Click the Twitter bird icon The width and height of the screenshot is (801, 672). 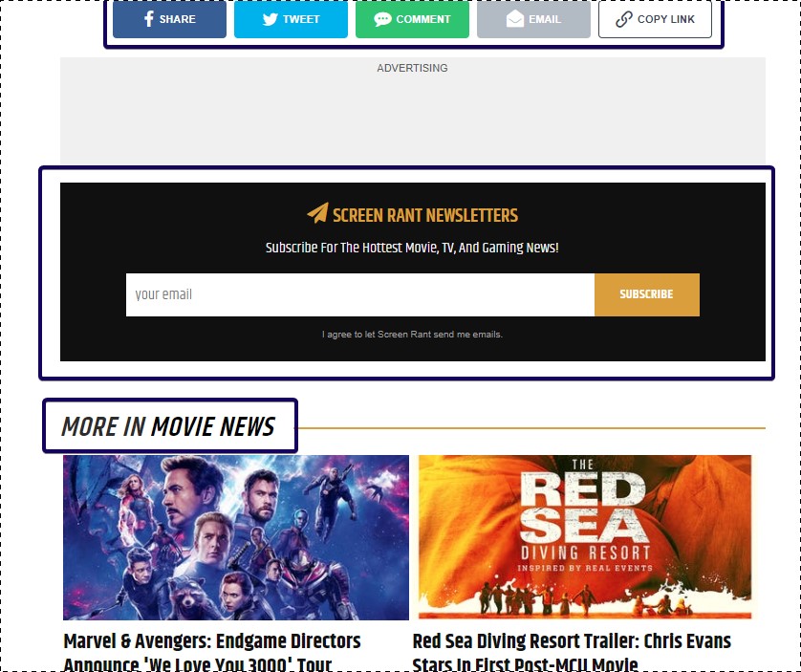click(271, 19)
